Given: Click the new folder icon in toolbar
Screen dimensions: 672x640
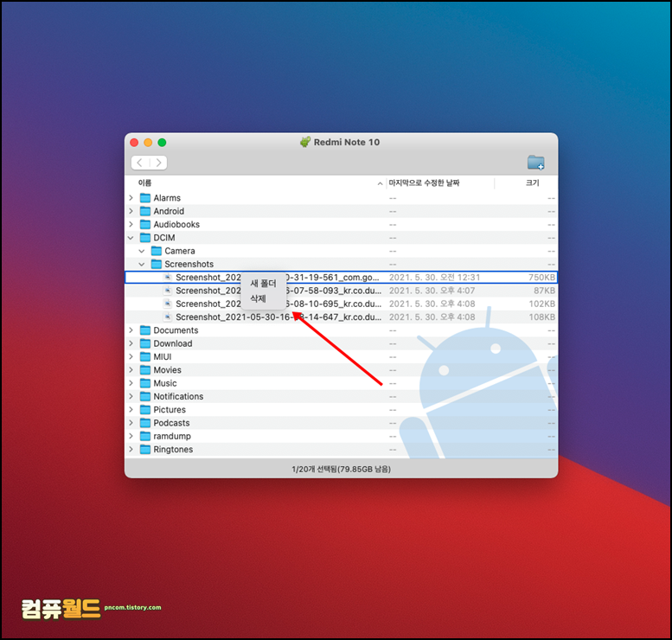Looking at the screenshot, I should 535,163.
